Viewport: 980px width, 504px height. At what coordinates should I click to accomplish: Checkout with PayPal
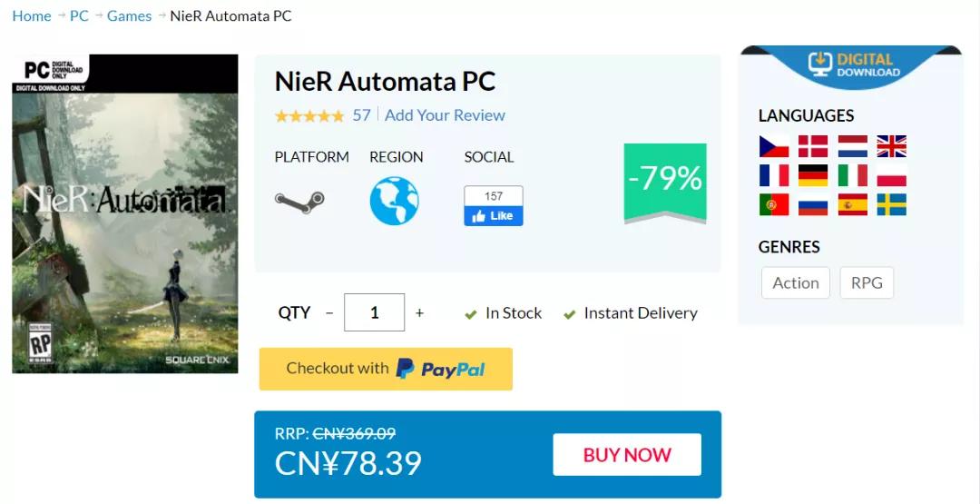[386, 369]
